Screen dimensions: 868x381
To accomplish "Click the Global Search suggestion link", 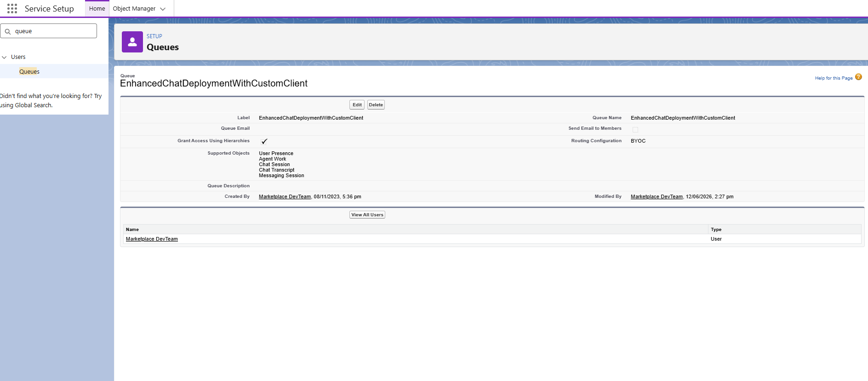I will click(x=51, y=101).
